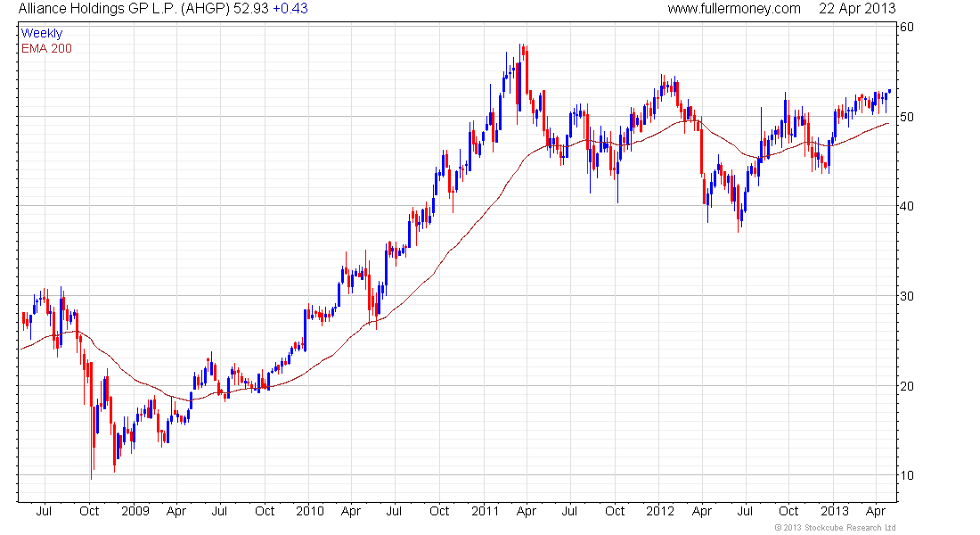Click the 2010 label on time axis

[310, 511]
